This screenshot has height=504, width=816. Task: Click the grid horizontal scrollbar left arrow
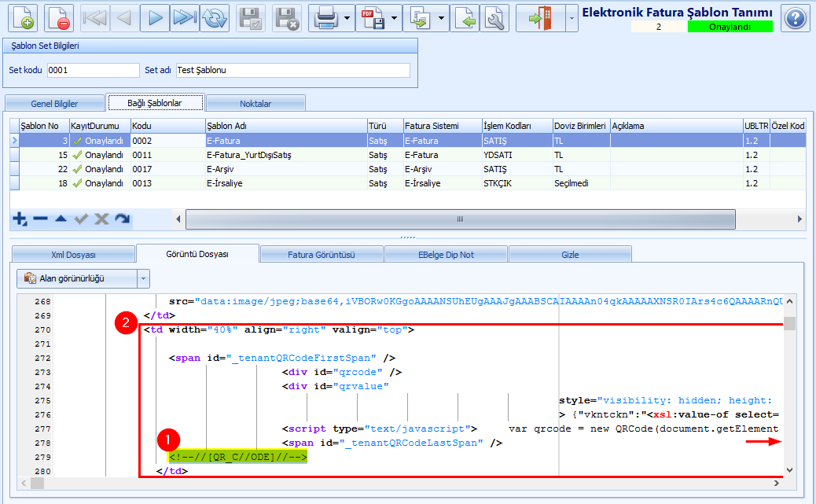pyautogui.click(x=178, y=219)
